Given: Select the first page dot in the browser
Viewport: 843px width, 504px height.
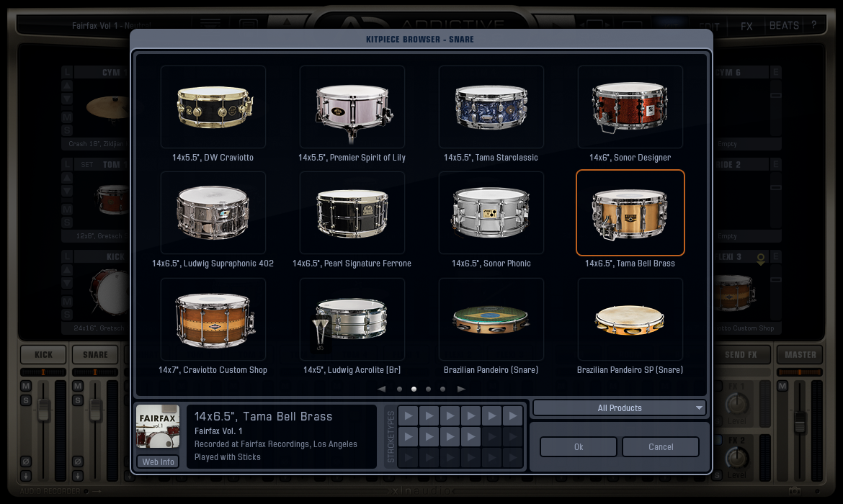Looking at the screenshot, I should coord(399,389).
